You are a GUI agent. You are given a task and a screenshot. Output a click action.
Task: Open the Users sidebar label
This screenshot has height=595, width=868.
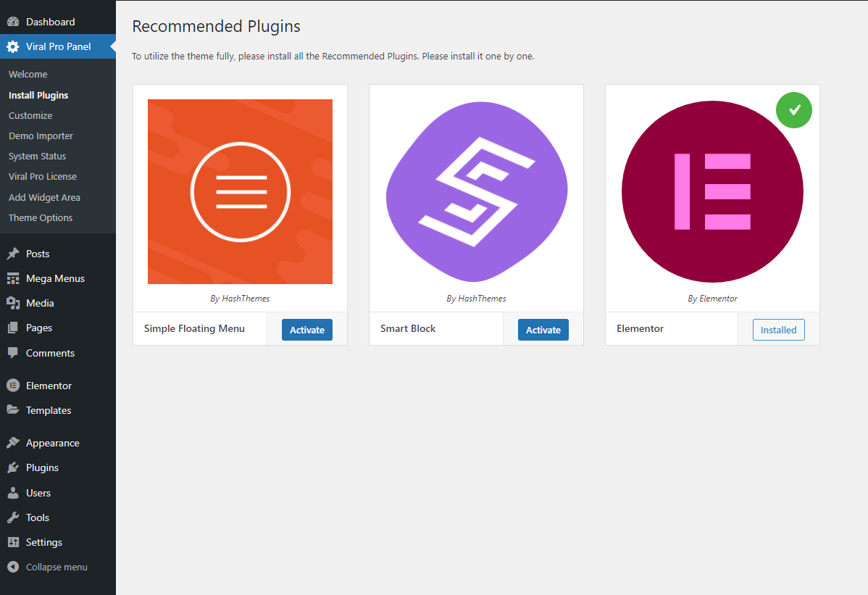(38, 493)
